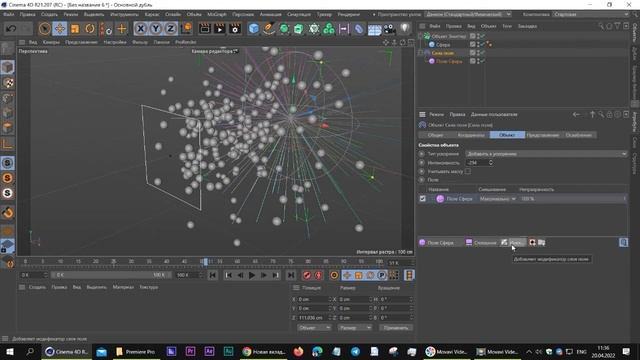Click frame 75 on the timeline ruler
The height and width of the screenshot is (360, 640).
coord(290,262)
